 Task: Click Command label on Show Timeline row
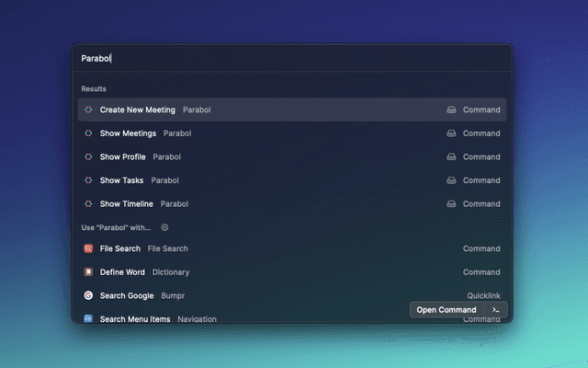[x=481, y=204]
